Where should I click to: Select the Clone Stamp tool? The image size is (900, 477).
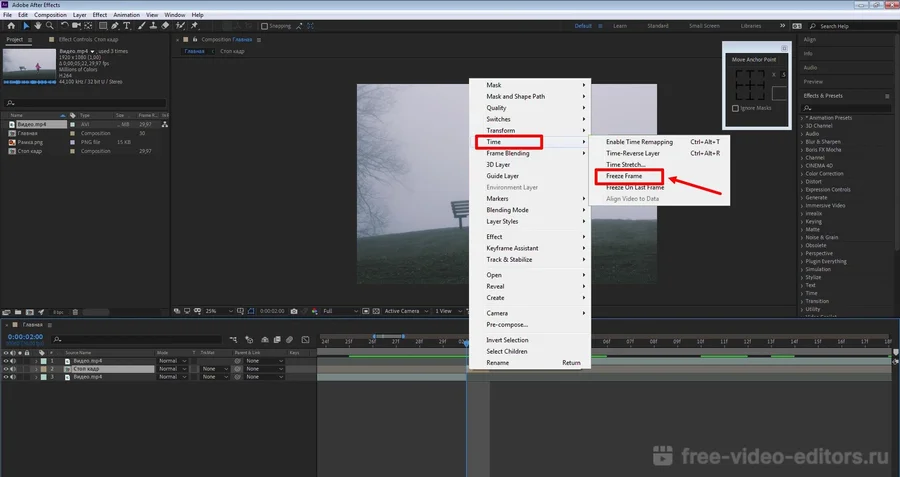153,26
